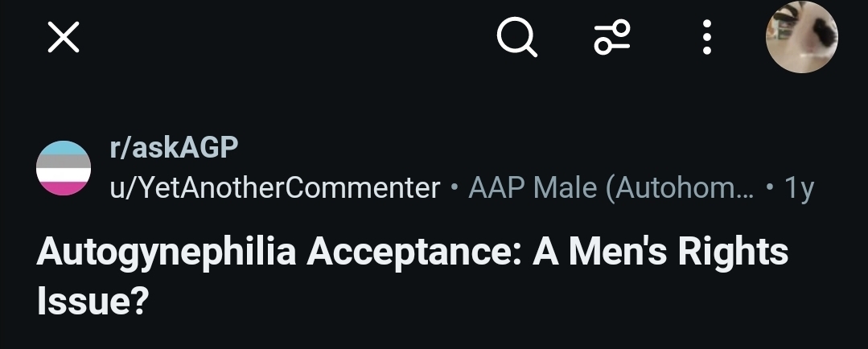Expand more post options via vertical dots
The image size is (868, 349).
pos(706,38)
